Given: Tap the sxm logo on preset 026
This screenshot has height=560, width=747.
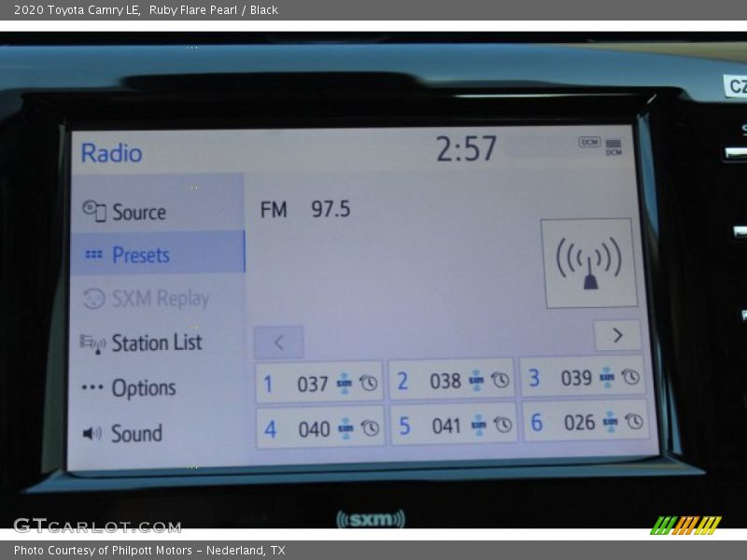Looking at the screenshot, I should [611, 422].
